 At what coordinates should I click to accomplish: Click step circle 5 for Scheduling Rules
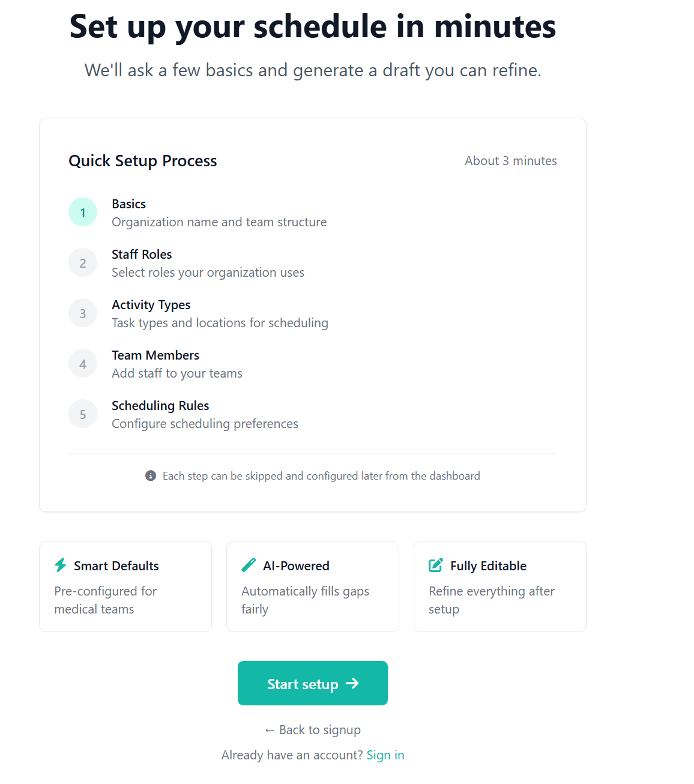click(83, 414)
